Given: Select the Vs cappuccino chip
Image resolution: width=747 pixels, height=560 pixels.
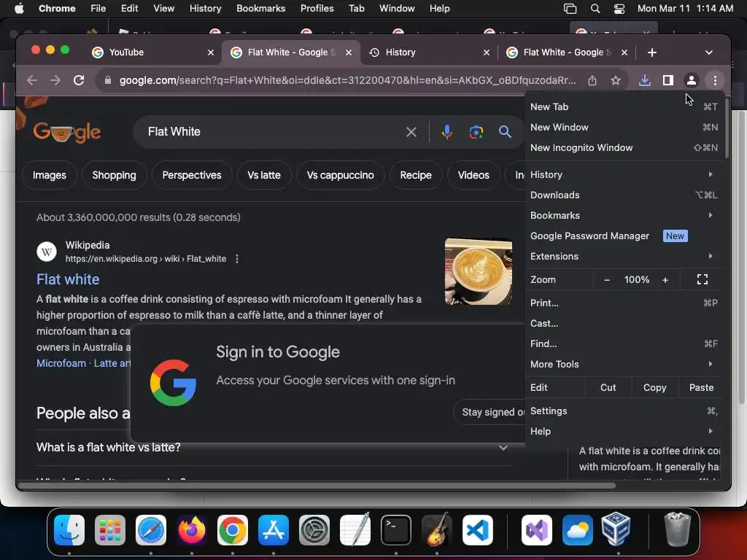Looking at the screenshot, I should [340, 175].
